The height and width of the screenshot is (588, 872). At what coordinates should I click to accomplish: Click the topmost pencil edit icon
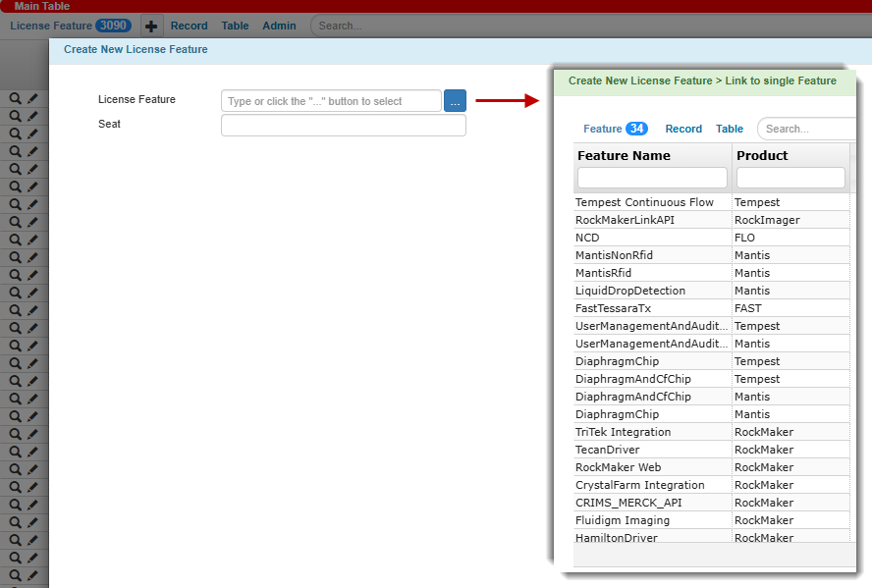click(x=32, y=99)
